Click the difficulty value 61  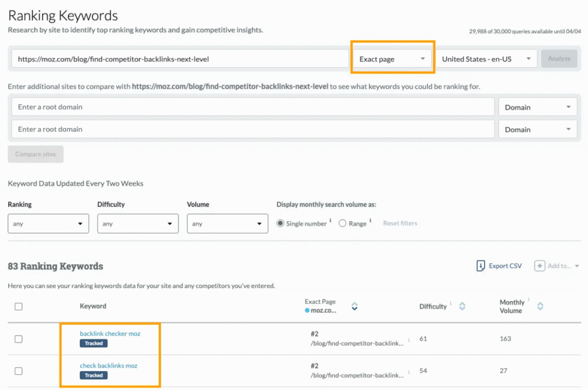click(423, 339)
